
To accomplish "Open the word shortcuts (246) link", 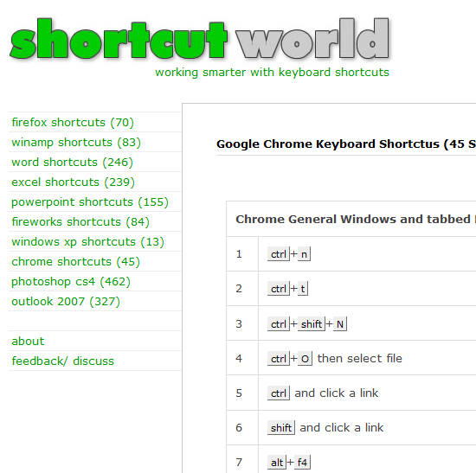I will [72, 163].
